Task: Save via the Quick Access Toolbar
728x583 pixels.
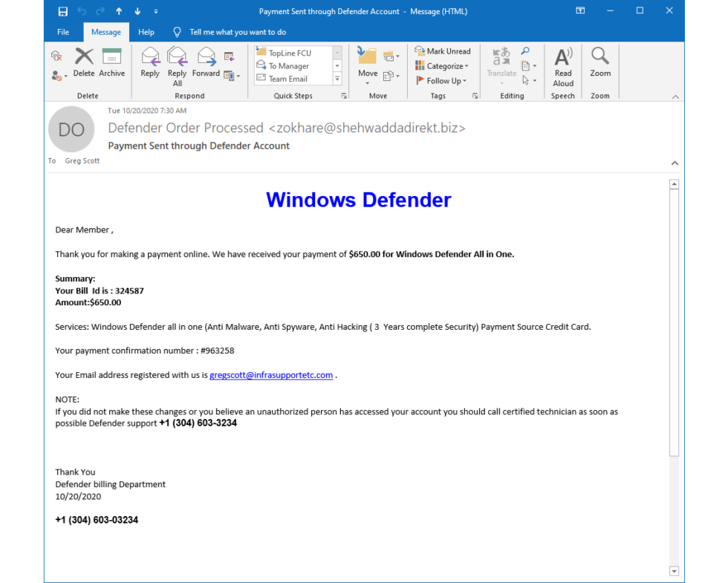Action: coord(62,10)
